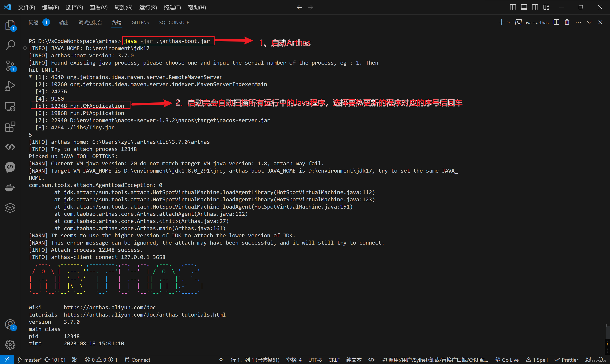Open the Search view icon
610x364 pixels.
[10, 45]
